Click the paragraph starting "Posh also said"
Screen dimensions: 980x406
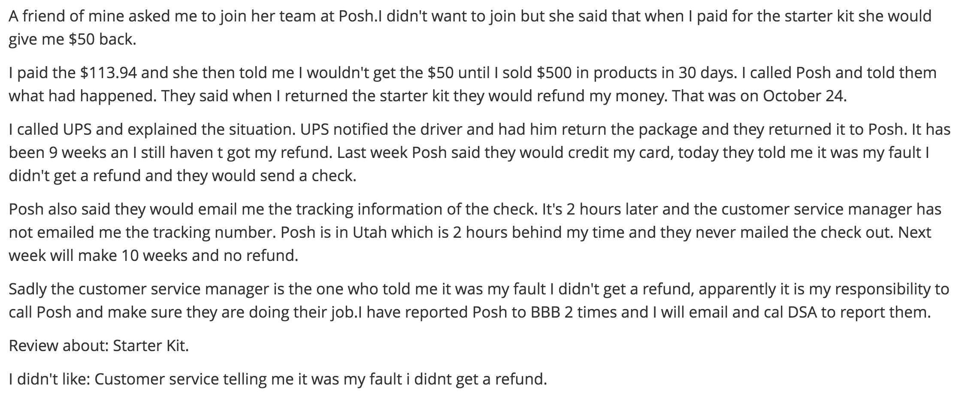[475, 232]
